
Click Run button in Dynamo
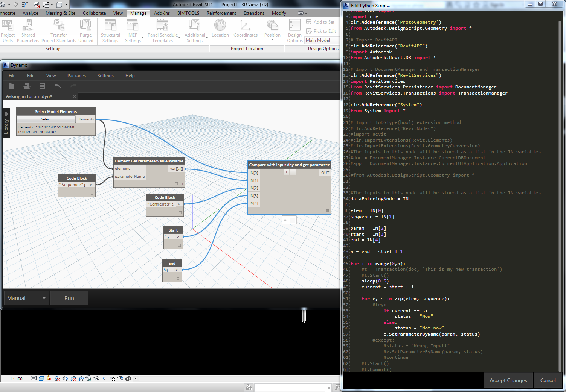pos(69,298)
